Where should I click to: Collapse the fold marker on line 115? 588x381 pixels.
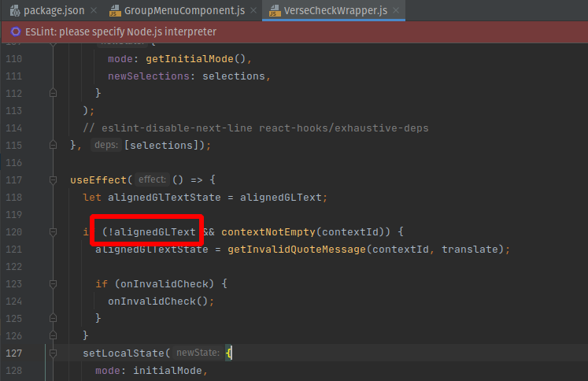[x=53, y=145]
